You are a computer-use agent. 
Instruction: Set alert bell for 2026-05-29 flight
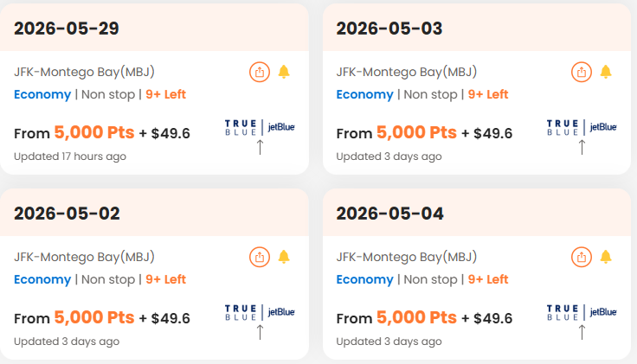(x=284, y=72)
